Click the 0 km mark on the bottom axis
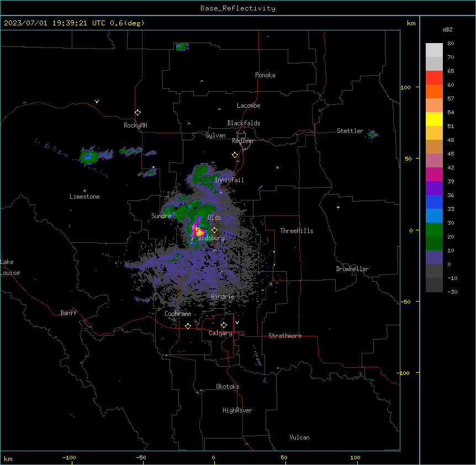Viewport: 476px width, 465px height. (x=213, y=457)
